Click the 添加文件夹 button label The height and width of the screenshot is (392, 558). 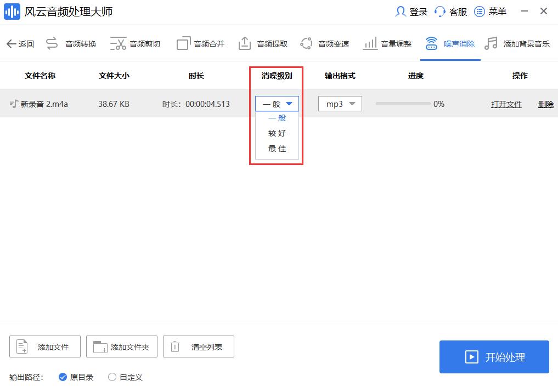tap(130, 347)
